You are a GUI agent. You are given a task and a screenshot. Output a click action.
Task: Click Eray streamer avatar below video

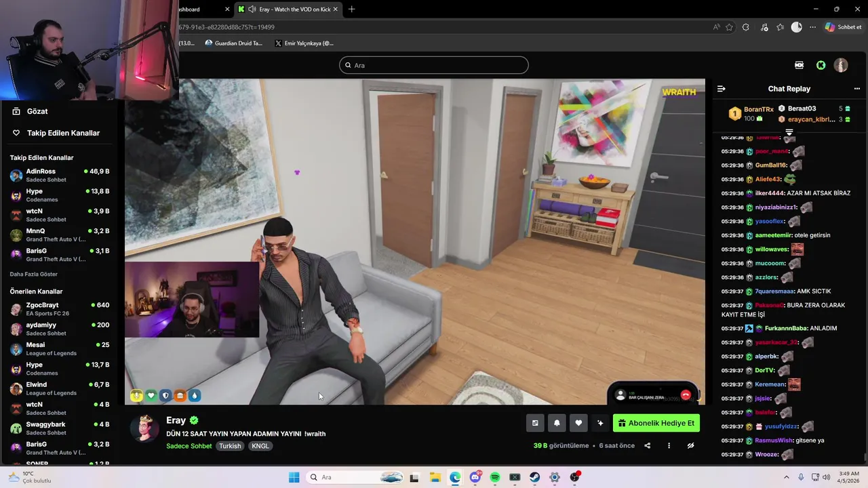click(x=144, y=428)
